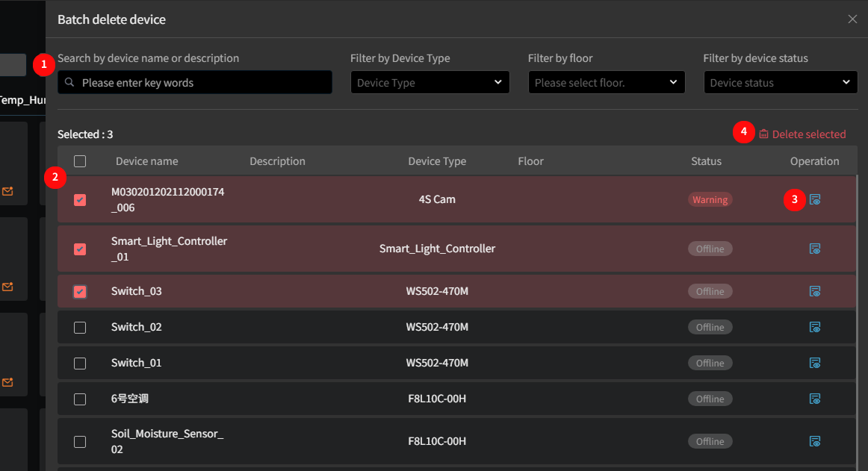Screen dimensions: 868x471
Task: Open device details icon for Switch_02
Action: [815, 327]
